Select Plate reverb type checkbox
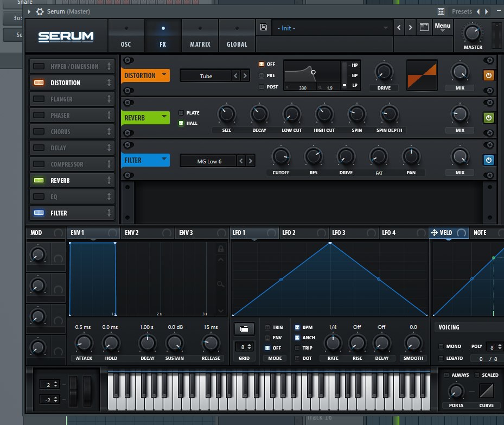The image size is (504, 425). (x=181, y=113)
